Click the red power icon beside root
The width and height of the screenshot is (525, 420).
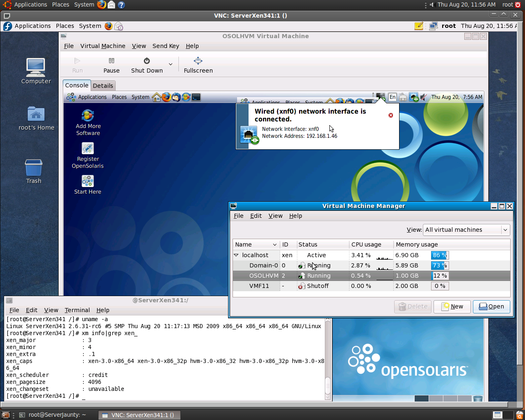click(x=518, y=5)
